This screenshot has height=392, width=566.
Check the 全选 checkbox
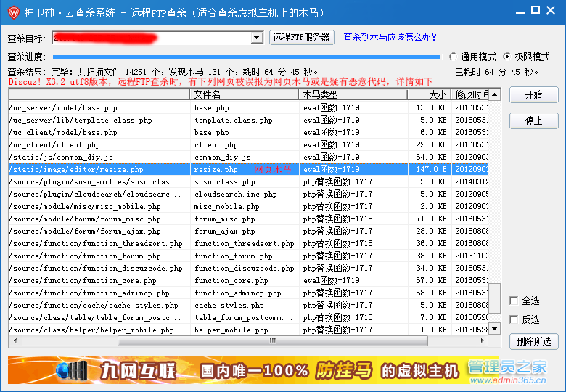point(514,301)
